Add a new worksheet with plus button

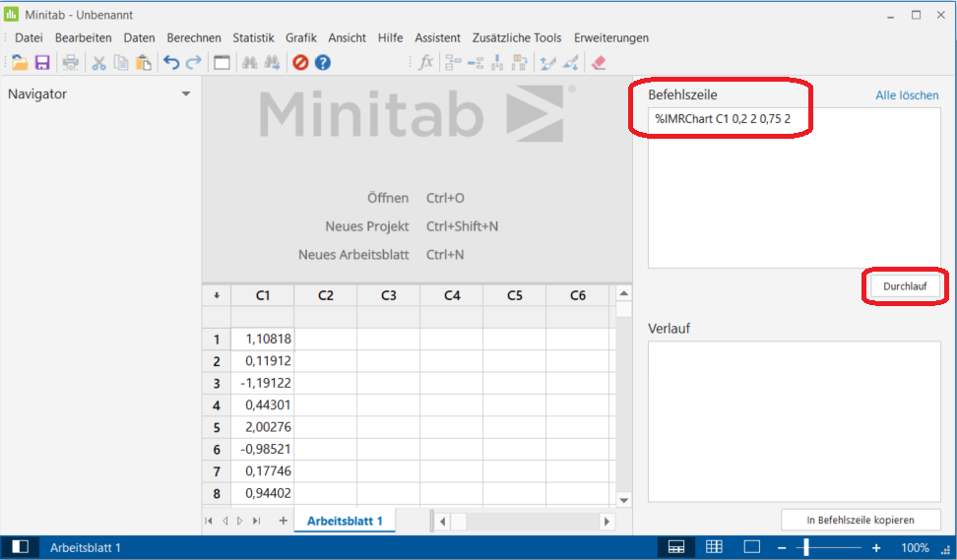tap(283, 521)
